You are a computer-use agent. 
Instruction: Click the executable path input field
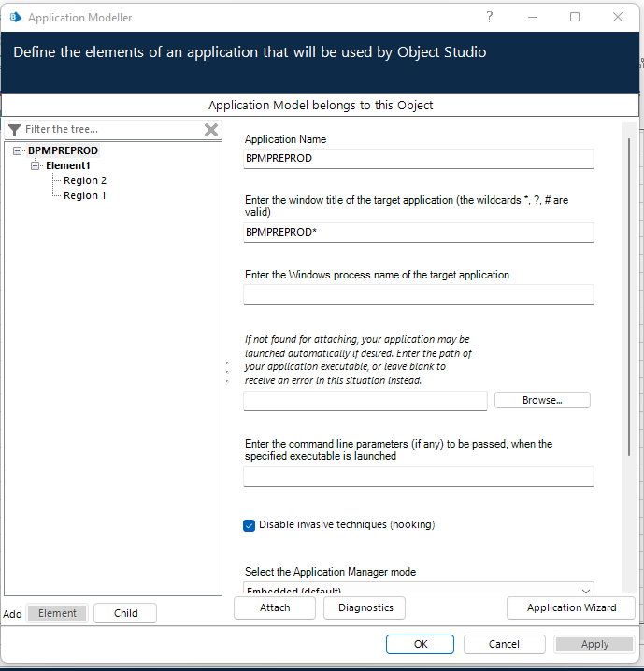365,401
